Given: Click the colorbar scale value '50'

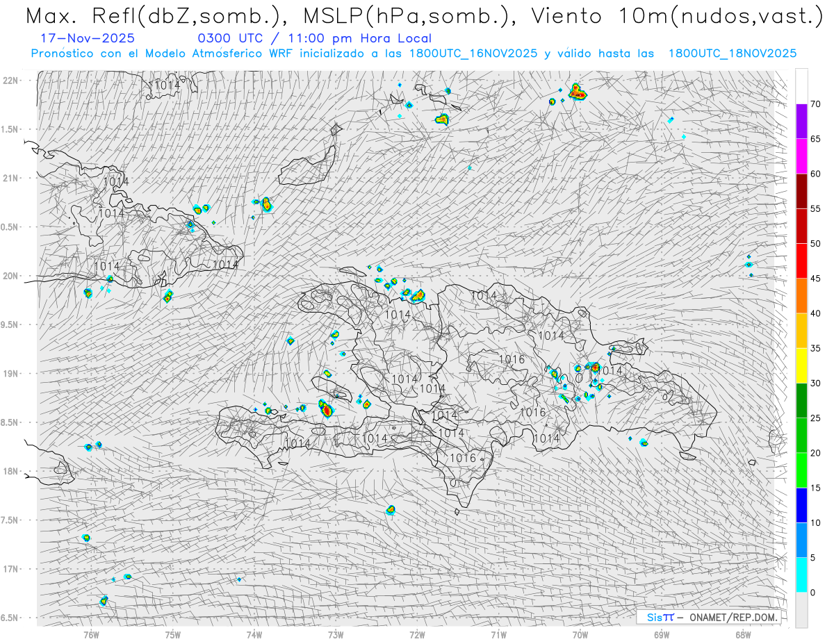Looking at the screenshot, I should pos(815,244).
